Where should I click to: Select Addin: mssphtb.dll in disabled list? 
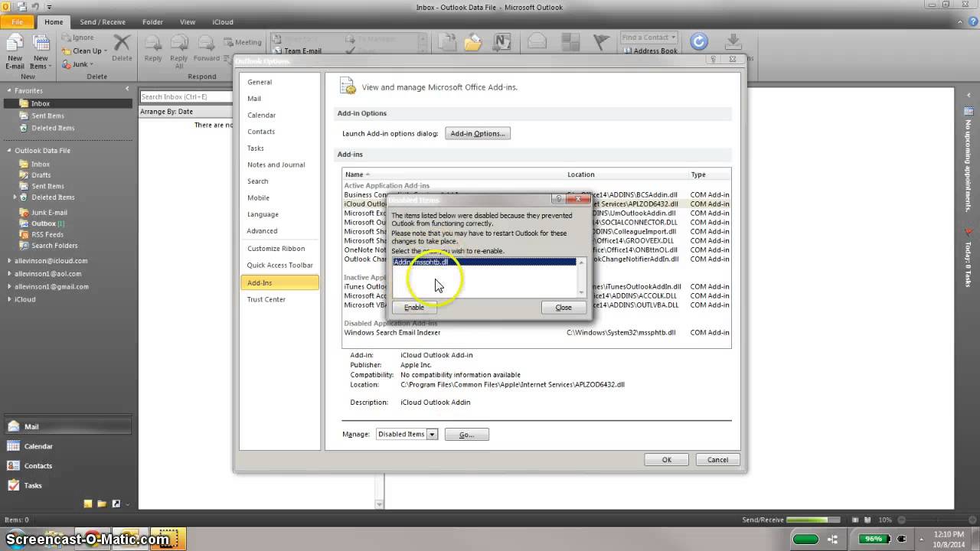[484, 262]
